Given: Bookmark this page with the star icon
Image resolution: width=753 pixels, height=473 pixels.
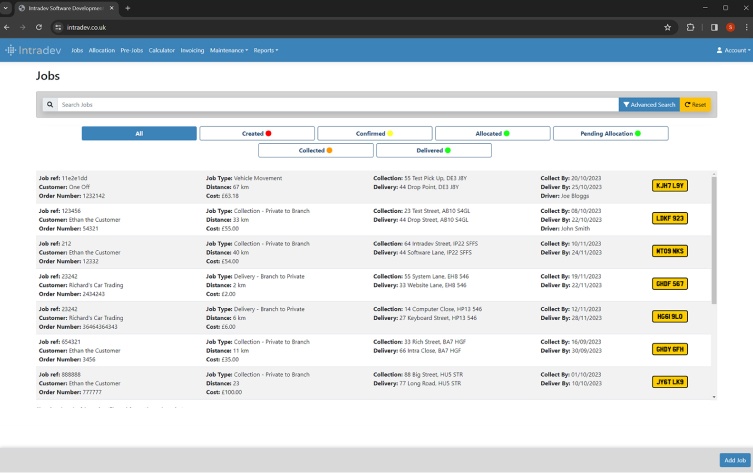Looking at the screenshot, I should pyautogui.click(x=667, y=27).
